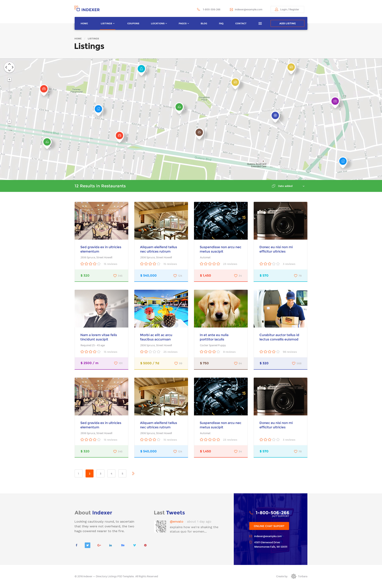Go to page 4 in pagination

[111, 473]
